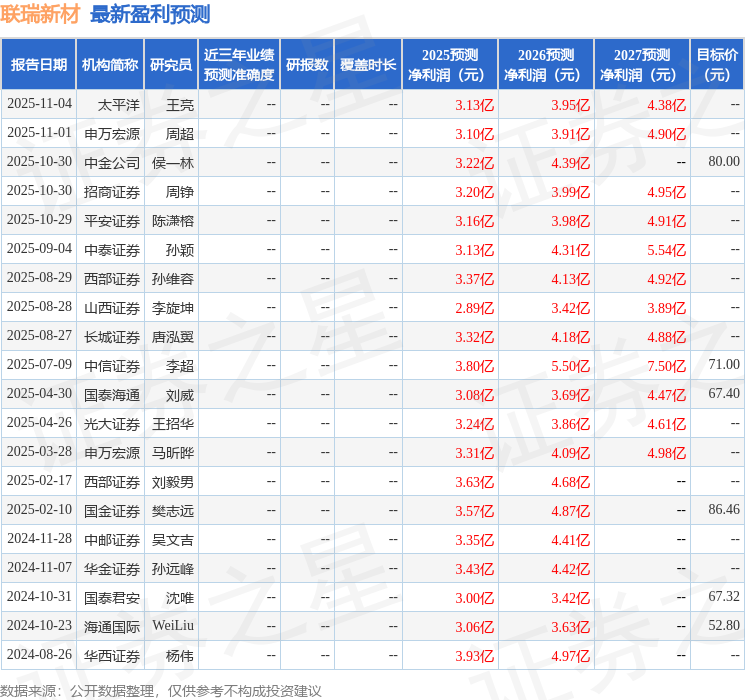Select the institution cell 光大证券
Viewport: 745px width, 700px height.
(112, 424)
